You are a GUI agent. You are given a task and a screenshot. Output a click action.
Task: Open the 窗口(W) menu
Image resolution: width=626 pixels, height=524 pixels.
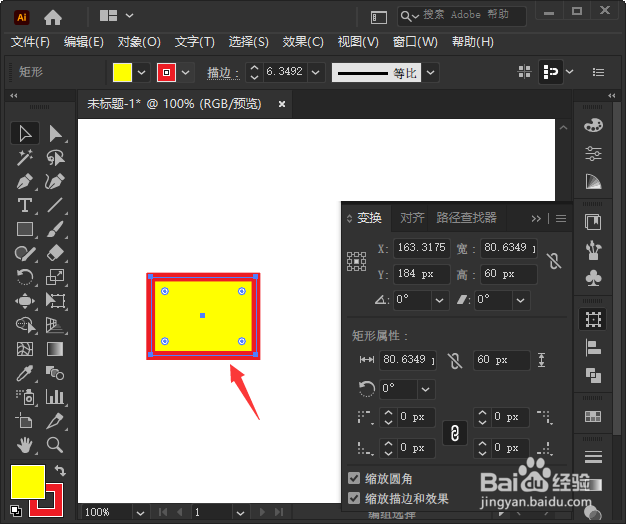tap(415, 42)
